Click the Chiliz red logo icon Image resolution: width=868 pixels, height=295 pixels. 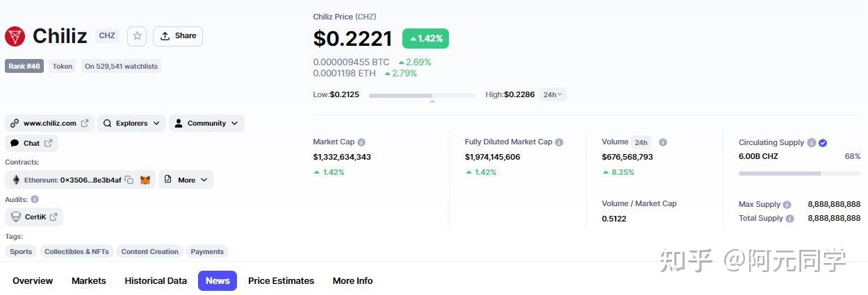[15, 36]
